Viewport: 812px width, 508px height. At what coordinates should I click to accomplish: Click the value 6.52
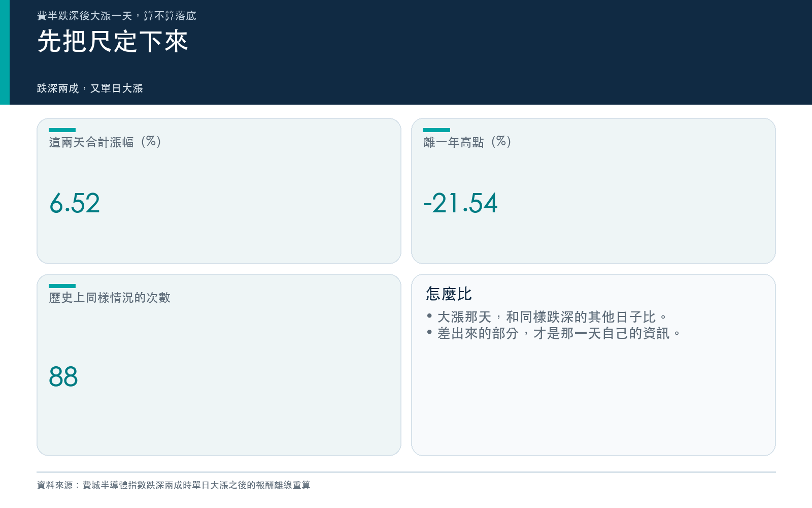pos(75,203)
